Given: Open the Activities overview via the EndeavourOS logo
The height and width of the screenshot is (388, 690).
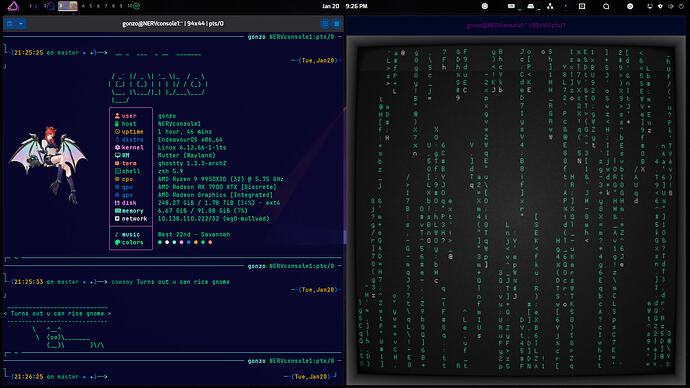Looking at the screenshot, I should (14, 6).
